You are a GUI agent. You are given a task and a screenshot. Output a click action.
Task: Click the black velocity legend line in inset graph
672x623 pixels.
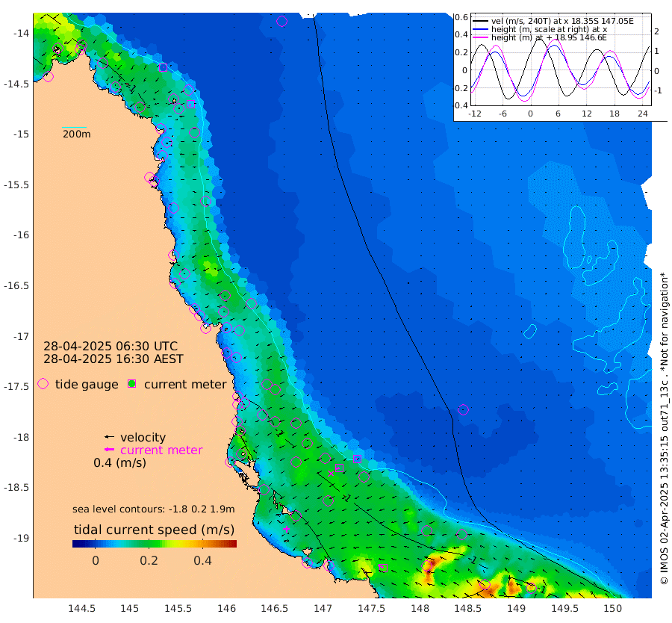pyautogui.click(x=480, y=21)
